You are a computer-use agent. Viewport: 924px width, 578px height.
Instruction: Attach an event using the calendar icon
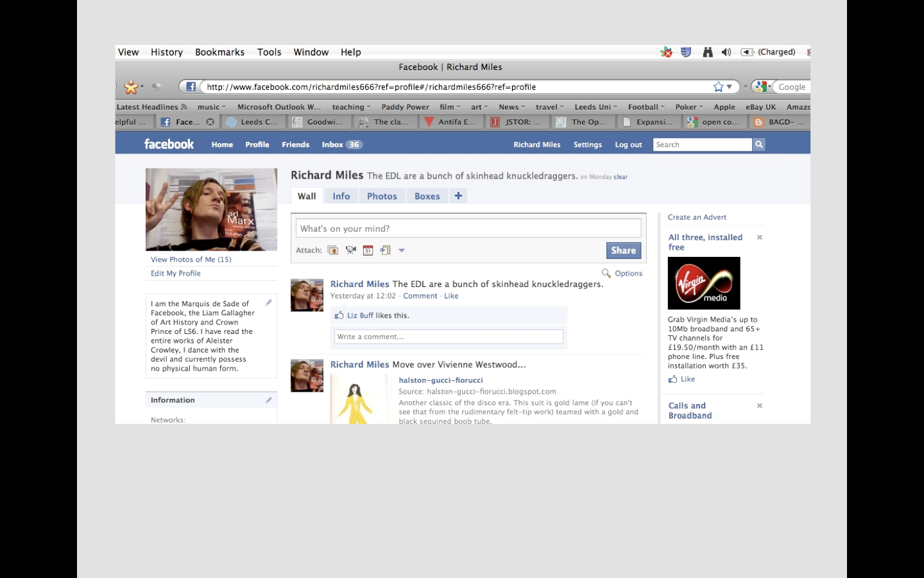tap(368, 250)
